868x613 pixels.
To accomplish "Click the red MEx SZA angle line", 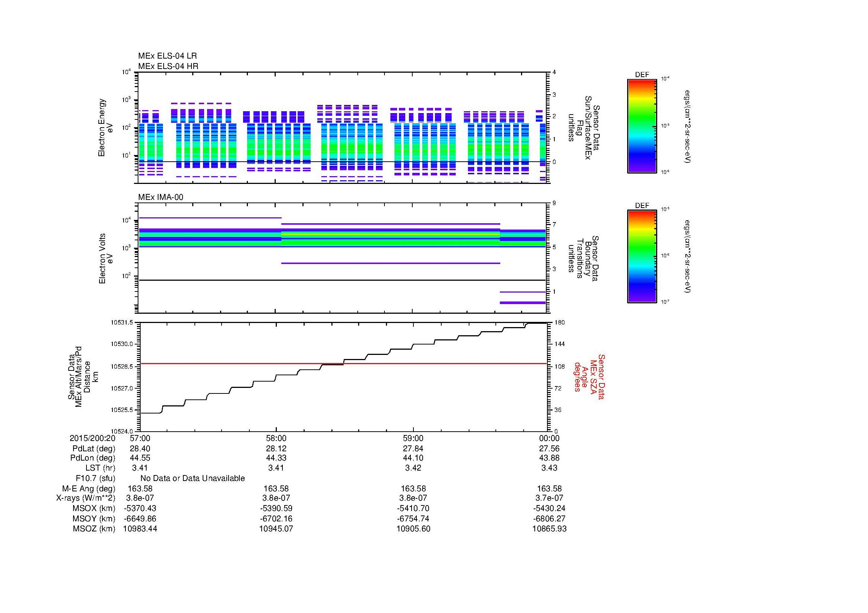I will coord(343,363).
